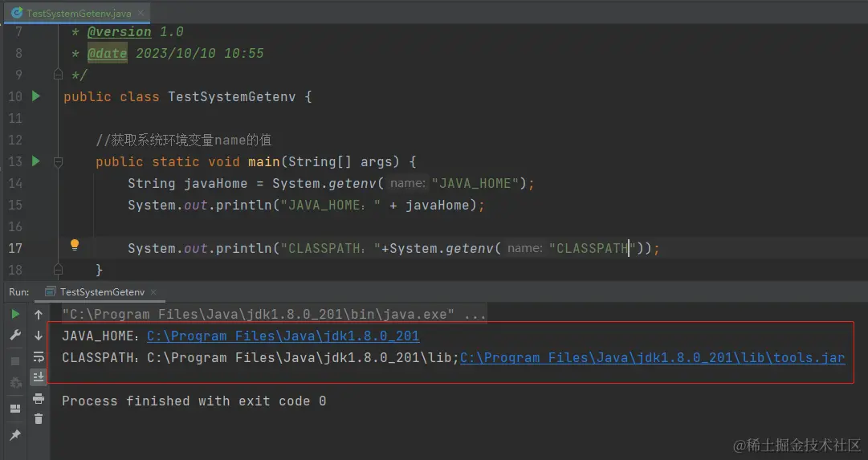Click the getenv call on line 14

click(352, 183)
